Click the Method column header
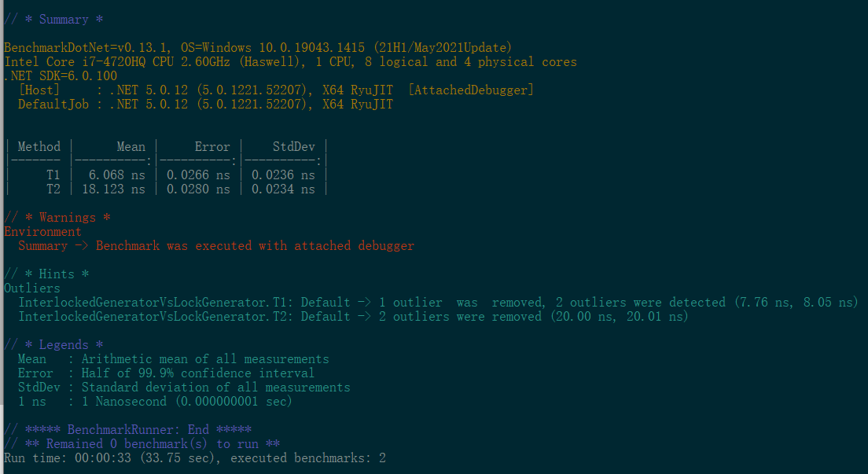 coord(39,147)
